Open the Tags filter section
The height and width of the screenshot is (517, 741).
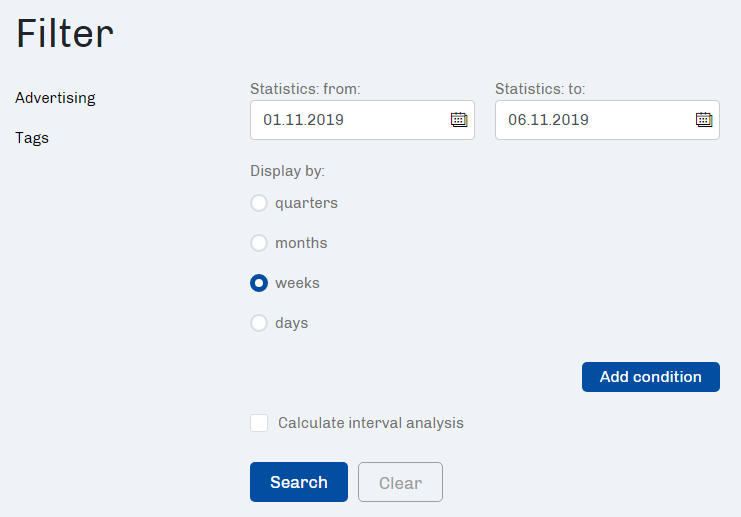click(32, 138)
